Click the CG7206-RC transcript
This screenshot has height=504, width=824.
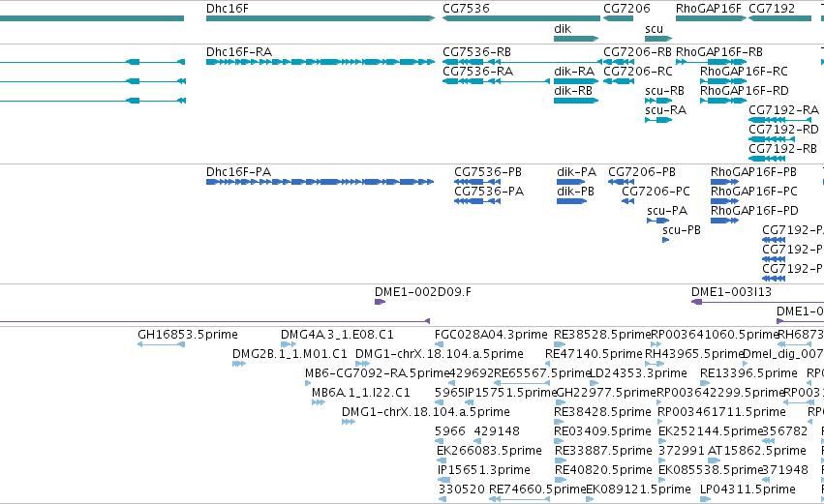point(619,81)
